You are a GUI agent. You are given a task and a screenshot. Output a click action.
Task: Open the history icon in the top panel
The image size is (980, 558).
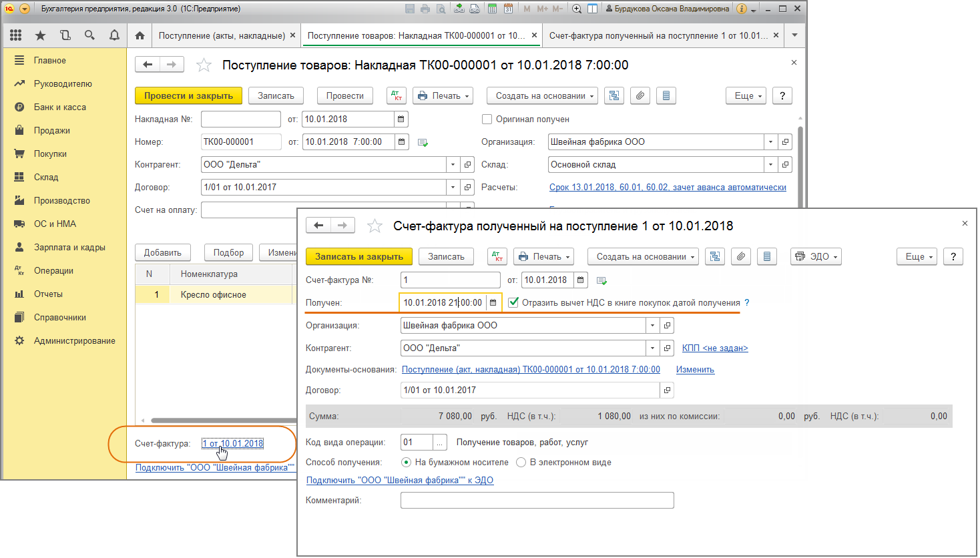coord(65,35)
